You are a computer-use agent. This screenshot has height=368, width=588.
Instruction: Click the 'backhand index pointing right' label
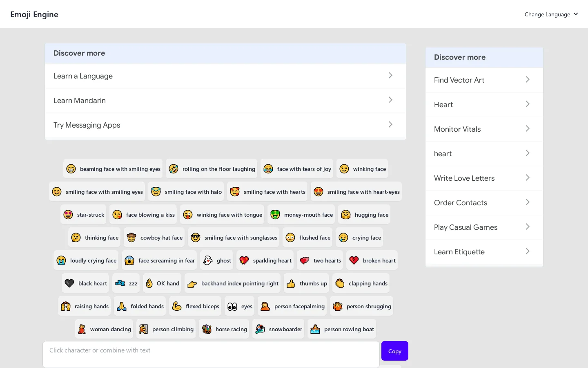(x=240, y=283)
